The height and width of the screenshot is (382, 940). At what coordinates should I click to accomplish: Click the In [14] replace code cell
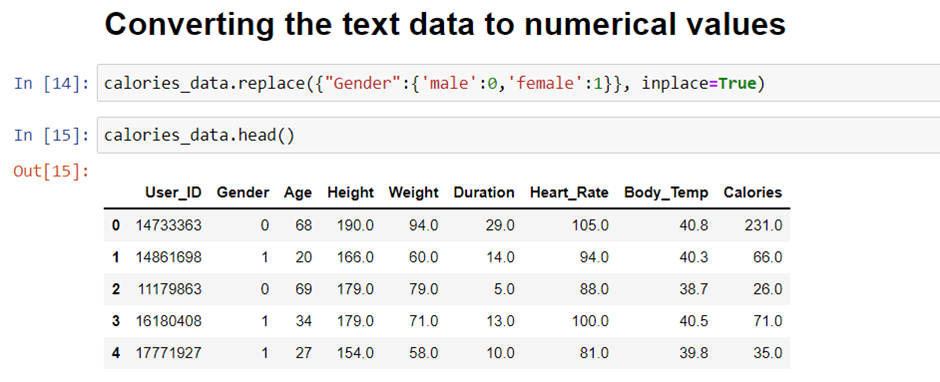coord(518,83)
